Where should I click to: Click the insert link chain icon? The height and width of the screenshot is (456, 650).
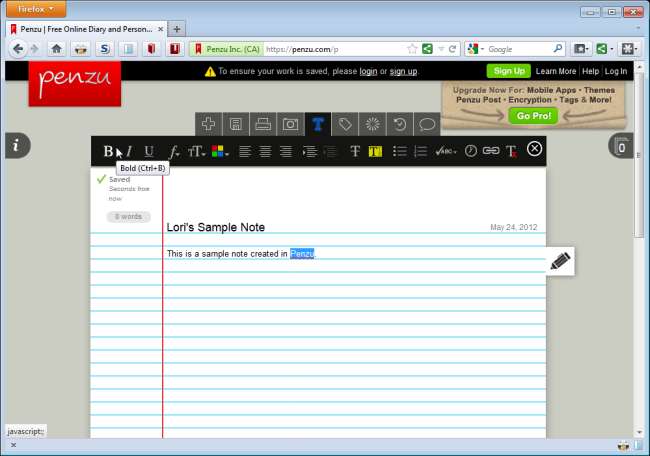(490, 151)
